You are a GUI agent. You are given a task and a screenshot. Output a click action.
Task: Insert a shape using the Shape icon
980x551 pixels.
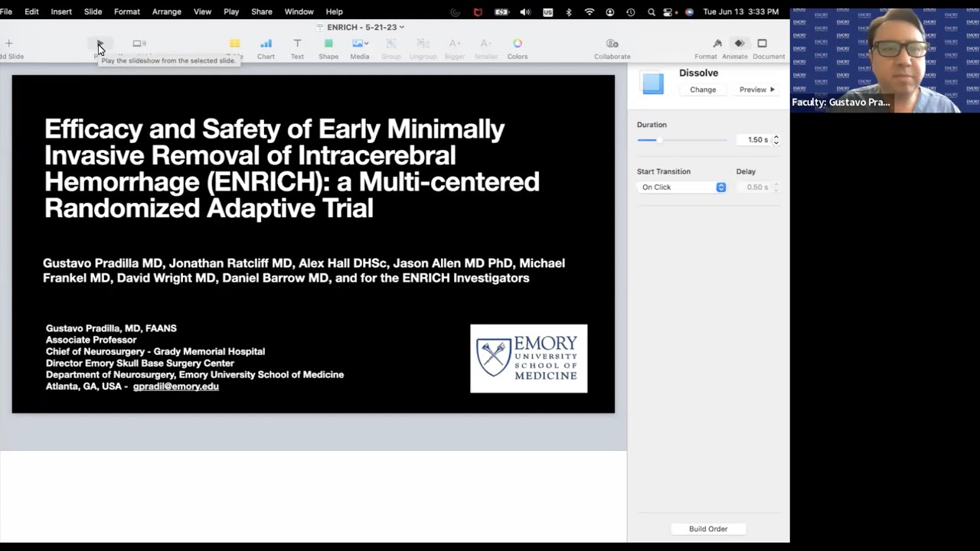coord(328,44)
